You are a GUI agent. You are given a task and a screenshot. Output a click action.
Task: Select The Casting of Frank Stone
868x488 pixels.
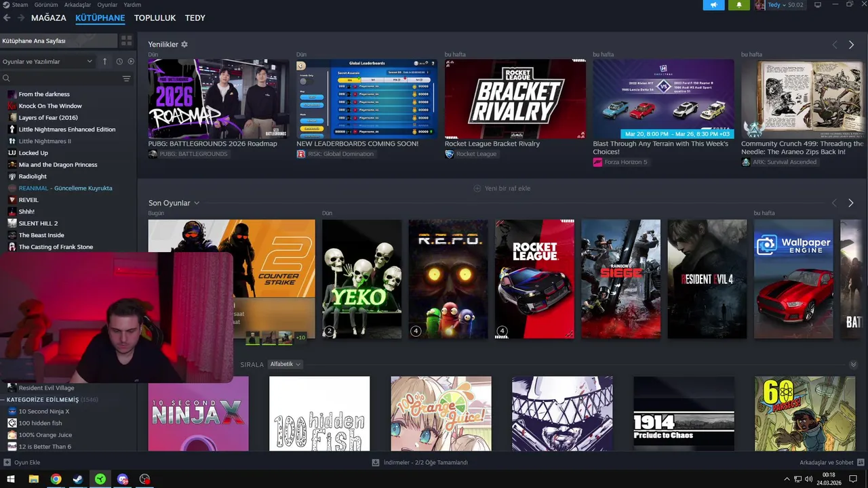(56, 247)
